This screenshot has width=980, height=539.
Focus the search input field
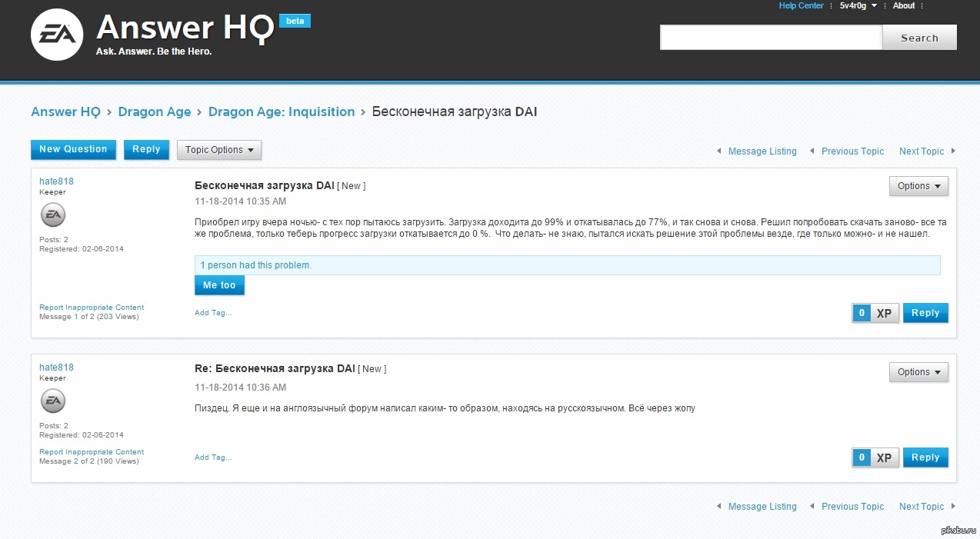click(771, 38)
